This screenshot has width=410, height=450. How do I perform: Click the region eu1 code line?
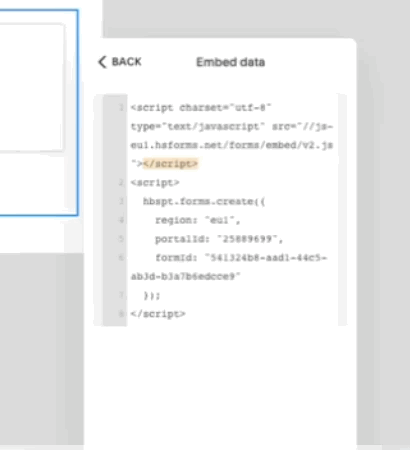click(197, 220)
